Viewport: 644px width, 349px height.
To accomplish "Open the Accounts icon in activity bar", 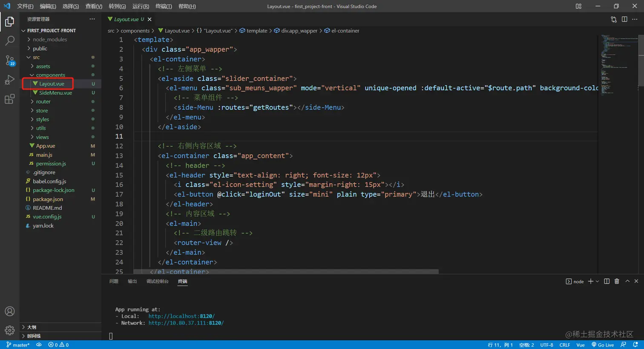I will tap(9, 312).
